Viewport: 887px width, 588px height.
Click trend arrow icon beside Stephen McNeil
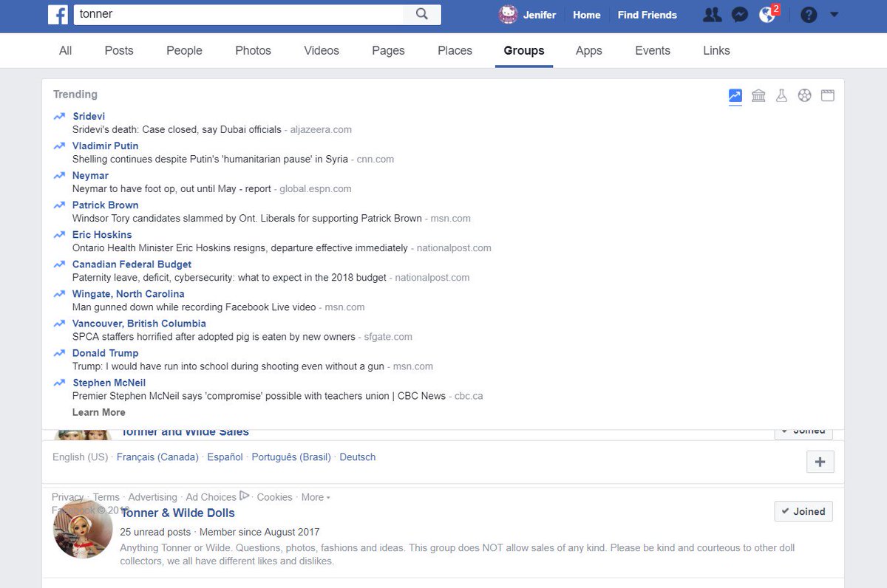click(59, 382)
